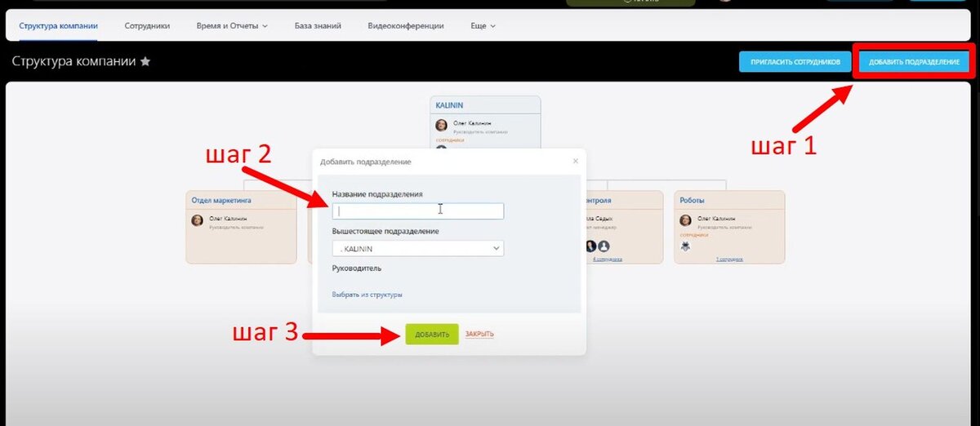This screenshot has height=426, width=980.
Task: Click Олег Калинин name in Отдел маркетинга card
Action: point(228,219)
